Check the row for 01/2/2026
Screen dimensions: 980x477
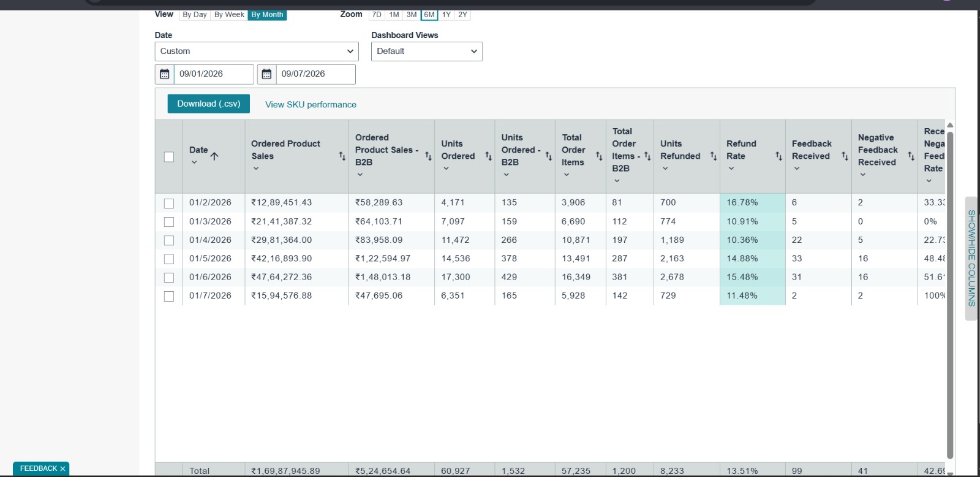click(x=169, y=204)
